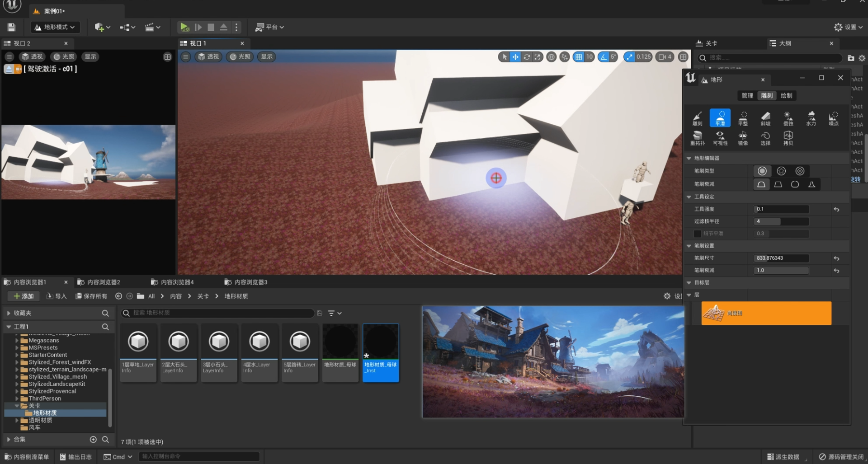Toggle grid snapping in viewport 1
This screenshot has height=464, width=868.
click(x=578, y=57)
